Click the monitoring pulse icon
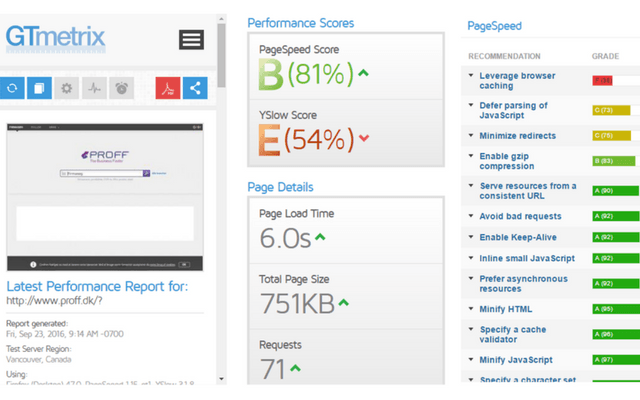640x400 pixels. click(94, 88)
